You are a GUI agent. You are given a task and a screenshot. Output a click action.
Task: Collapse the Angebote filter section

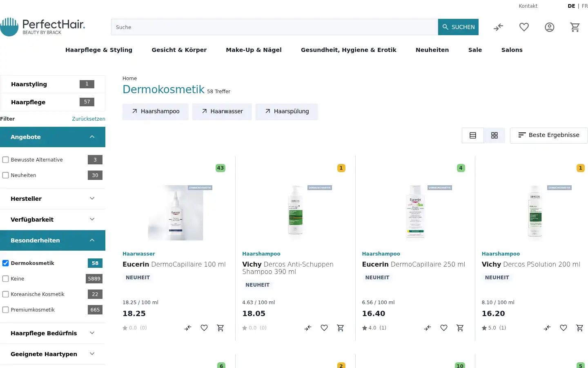pyautogui.click(x=53, y=137)
